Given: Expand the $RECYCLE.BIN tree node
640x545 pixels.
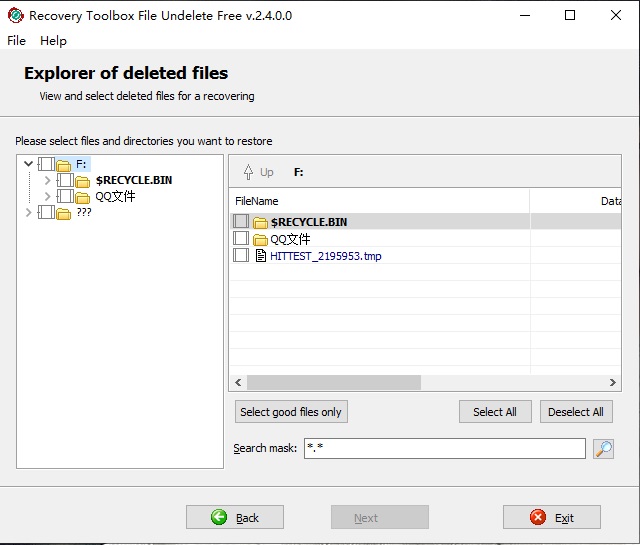Looking at the screenshot, I should 47,180.
